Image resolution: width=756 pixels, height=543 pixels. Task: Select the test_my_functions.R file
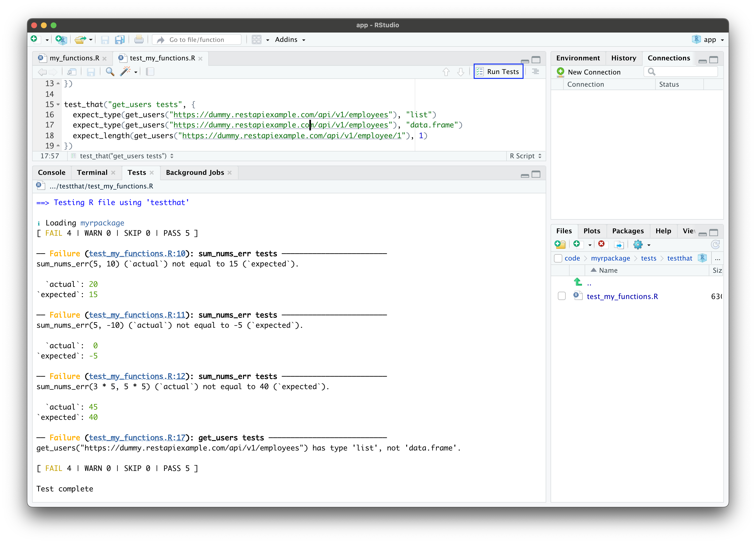[622, 296]
